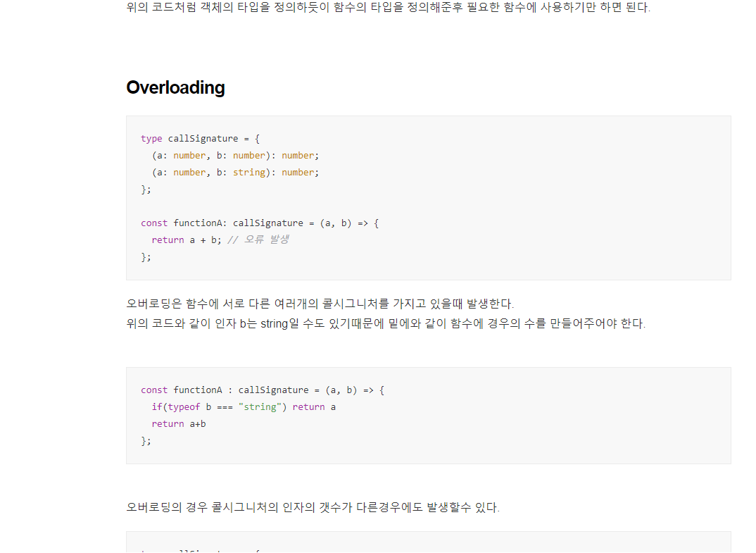Click the top paragraph starting '위의 코드처럼 객체의 타입을'
Viewport: 756px width, 553px height.
pos(389,8)
